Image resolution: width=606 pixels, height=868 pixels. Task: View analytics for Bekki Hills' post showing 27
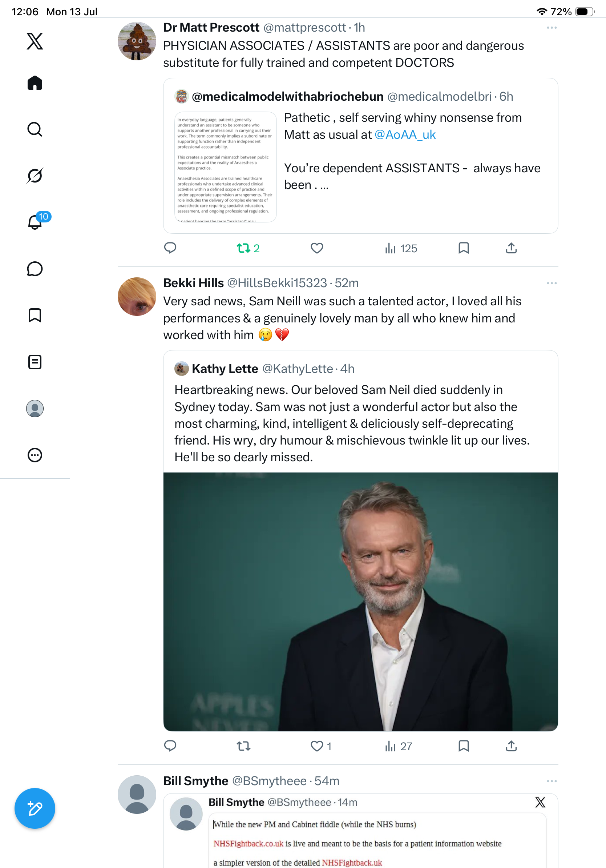click(x=398, y=746)
